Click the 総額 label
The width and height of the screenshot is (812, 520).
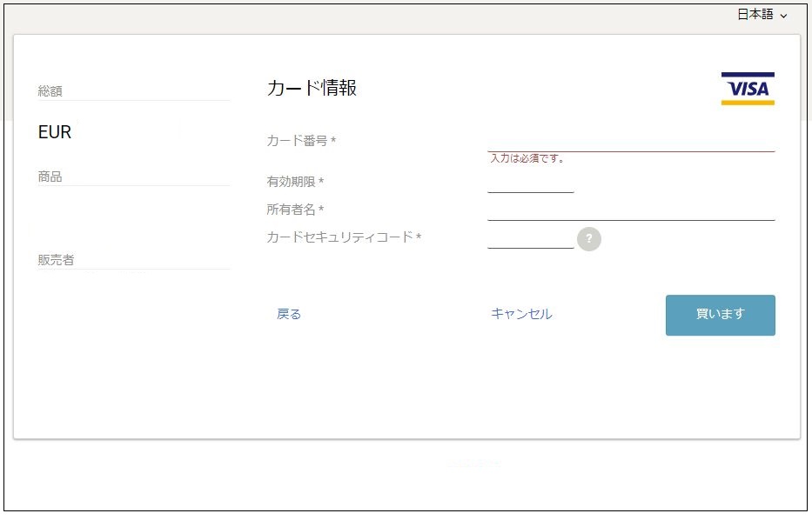point(50,91)
